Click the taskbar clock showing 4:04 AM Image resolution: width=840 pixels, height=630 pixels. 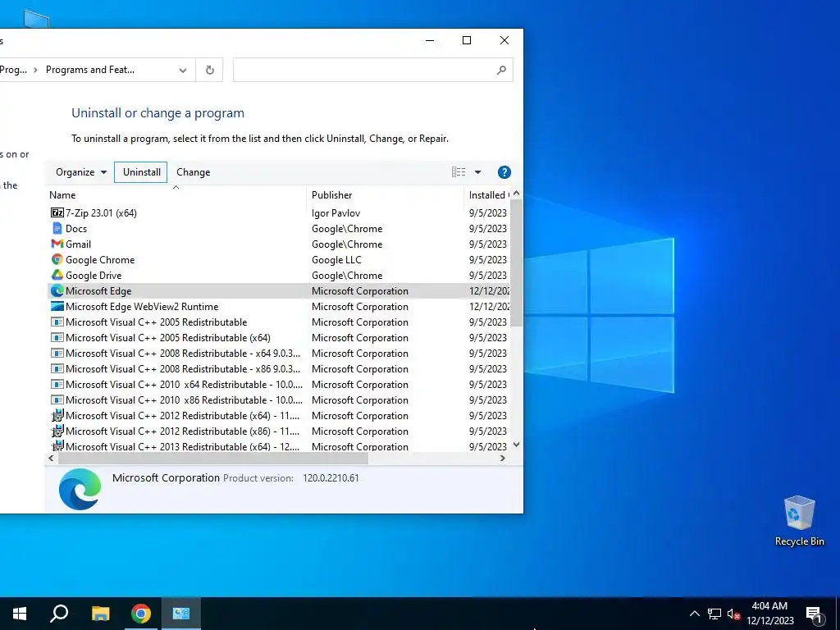click(769, 614)
